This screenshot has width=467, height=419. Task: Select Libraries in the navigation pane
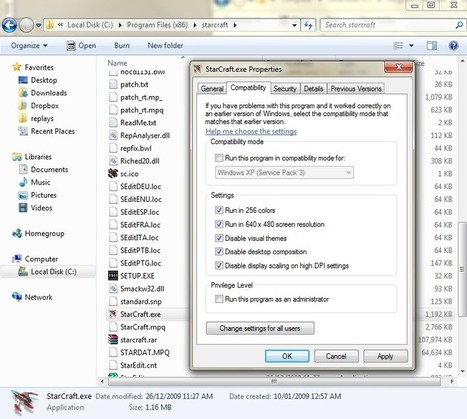tap(38, 157)
